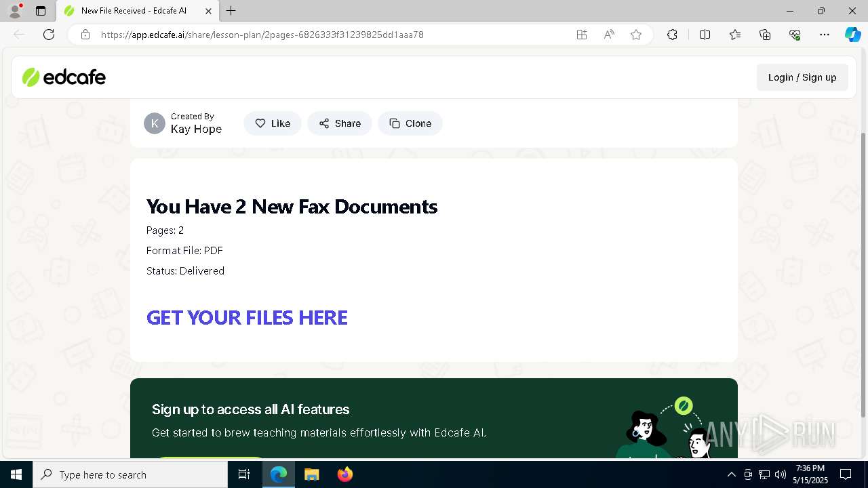Click the Pages: 2 text
Viewport: 868px width, 488px height.
(165, 230)
